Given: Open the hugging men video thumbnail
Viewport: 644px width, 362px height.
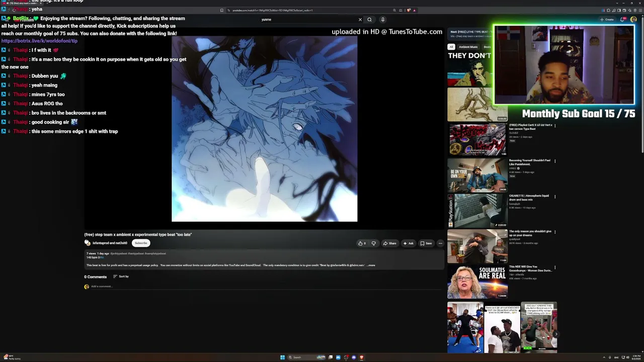Looking at the screenshot, I should pyautogui.click(x=477, y=246).
